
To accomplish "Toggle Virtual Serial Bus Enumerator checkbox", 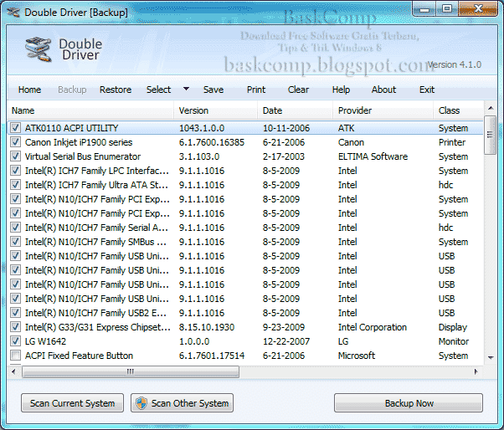I will pos(15,156).
